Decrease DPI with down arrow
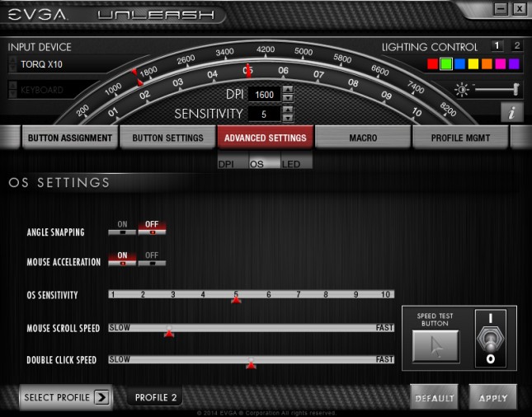 (288, 97)
